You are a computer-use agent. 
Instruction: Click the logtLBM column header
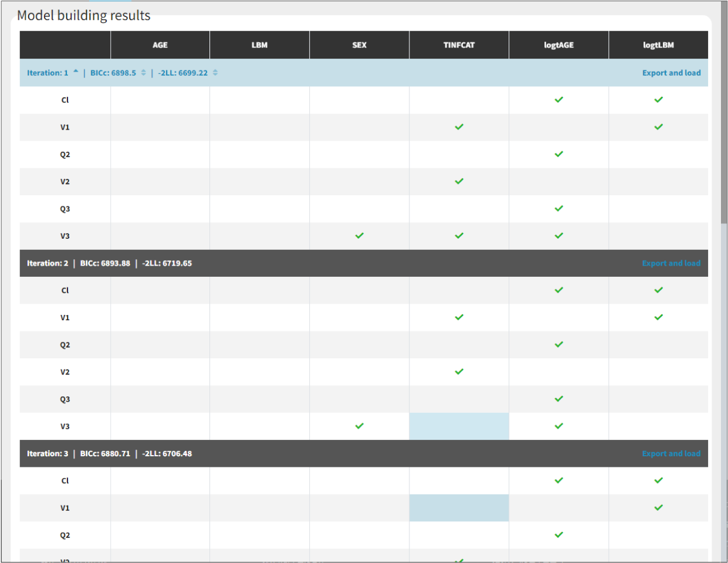[658, 45]
